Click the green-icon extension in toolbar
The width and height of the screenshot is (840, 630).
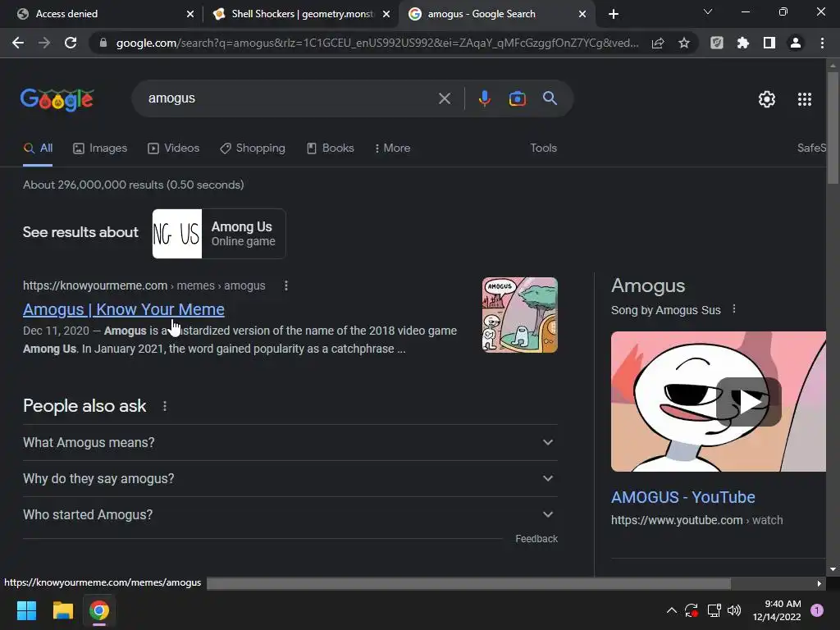(x=717, y=43)
